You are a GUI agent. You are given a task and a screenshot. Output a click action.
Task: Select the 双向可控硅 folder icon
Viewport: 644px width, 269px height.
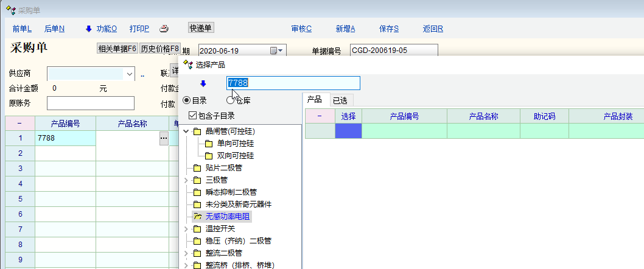(208, 156)
